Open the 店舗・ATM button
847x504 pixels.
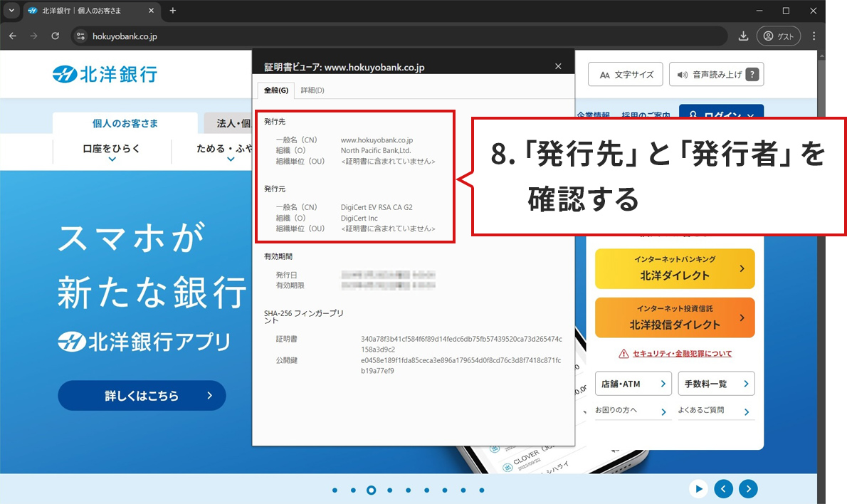(x=633, y=384)
